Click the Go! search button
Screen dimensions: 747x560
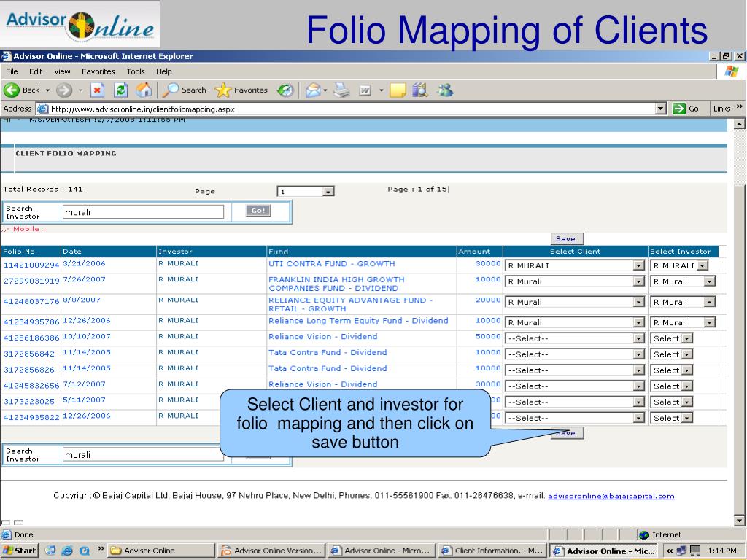tap(258, 211)
